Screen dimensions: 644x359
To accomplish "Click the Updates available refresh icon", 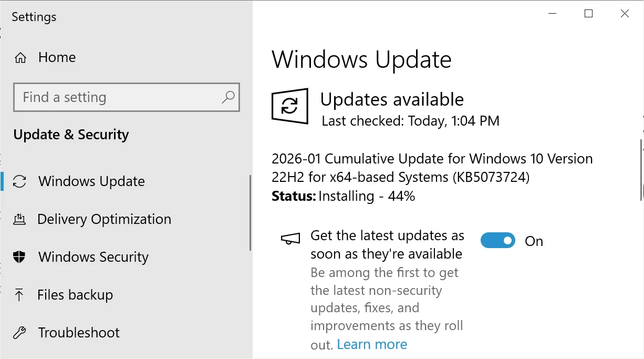I will (x=290, y=106).
